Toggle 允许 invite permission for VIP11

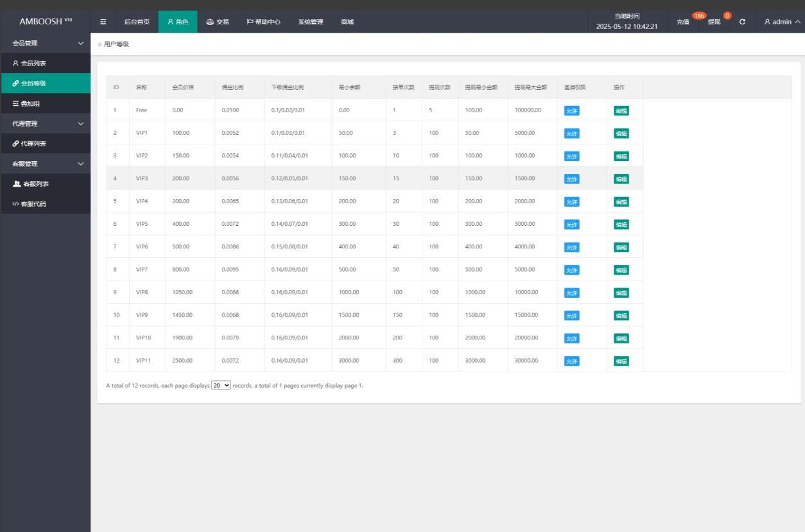pos(571,361)
